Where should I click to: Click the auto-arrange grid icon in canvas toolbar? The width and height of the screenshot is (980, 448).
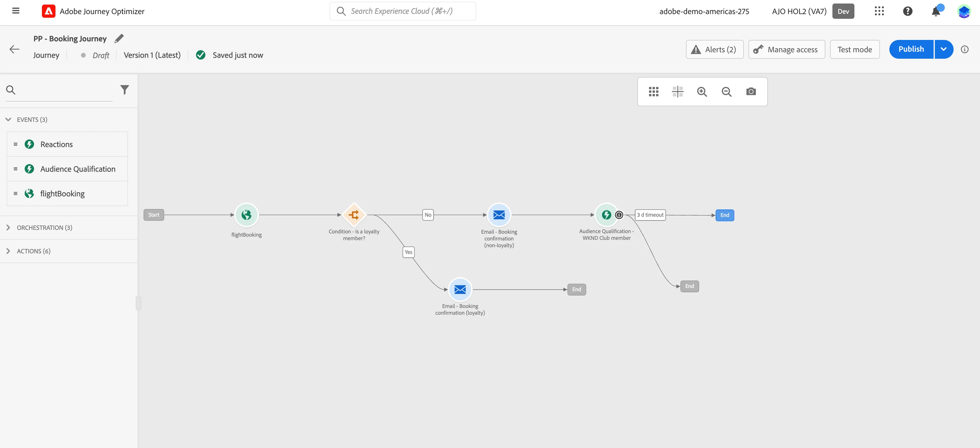653,91
